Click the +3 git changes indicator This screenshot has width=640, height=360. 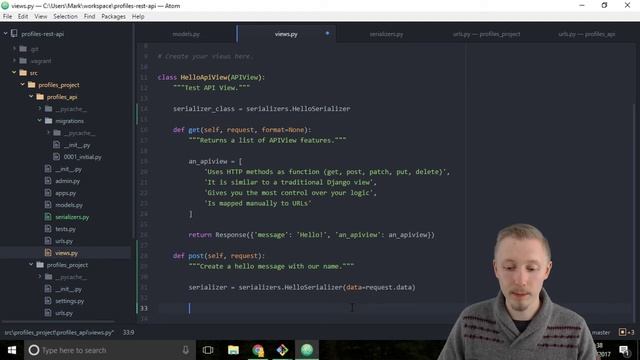coord(627,332)
